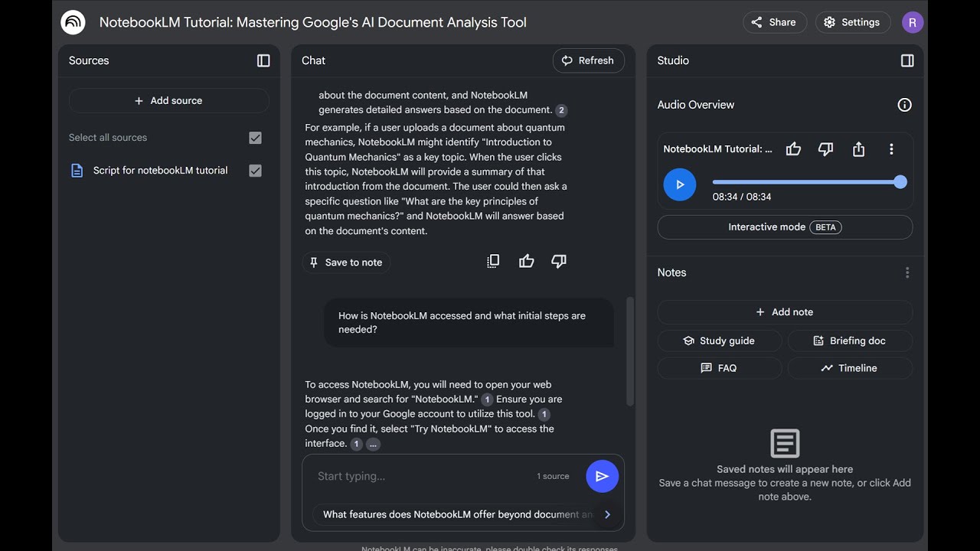The height and width of the screenshot is (551, 980).
Task: Open the Script for notebookLM tutorial source
Action: (160, 171)
